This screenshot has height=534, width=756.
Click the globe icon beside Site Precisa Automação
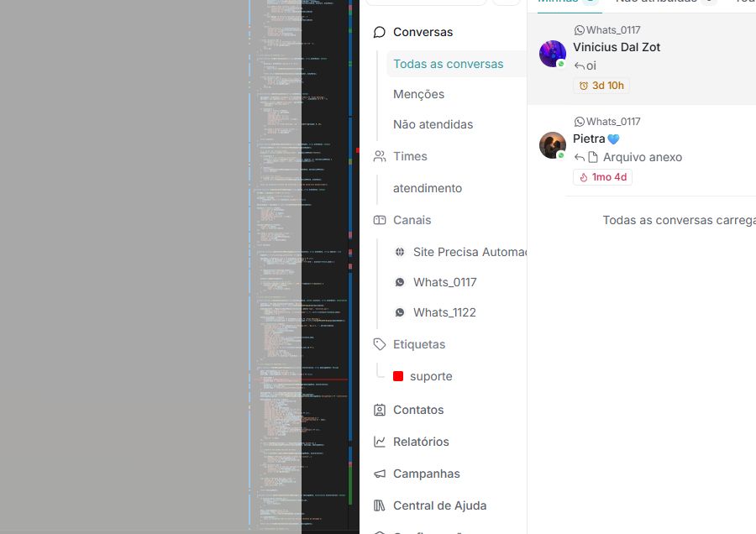tap(400, 252)
